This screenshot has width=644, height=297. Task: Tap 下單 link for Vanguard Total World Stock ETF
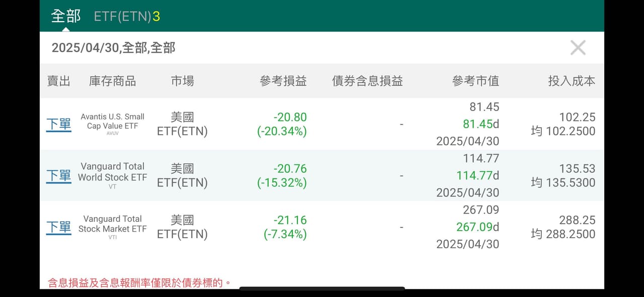tap(58, 175)
